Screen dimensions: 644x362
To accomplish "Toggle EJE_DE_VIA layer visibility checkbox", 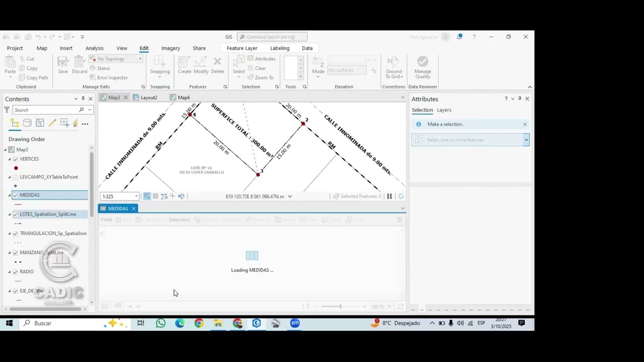I will pyautogui.click(x=15, y=291).
